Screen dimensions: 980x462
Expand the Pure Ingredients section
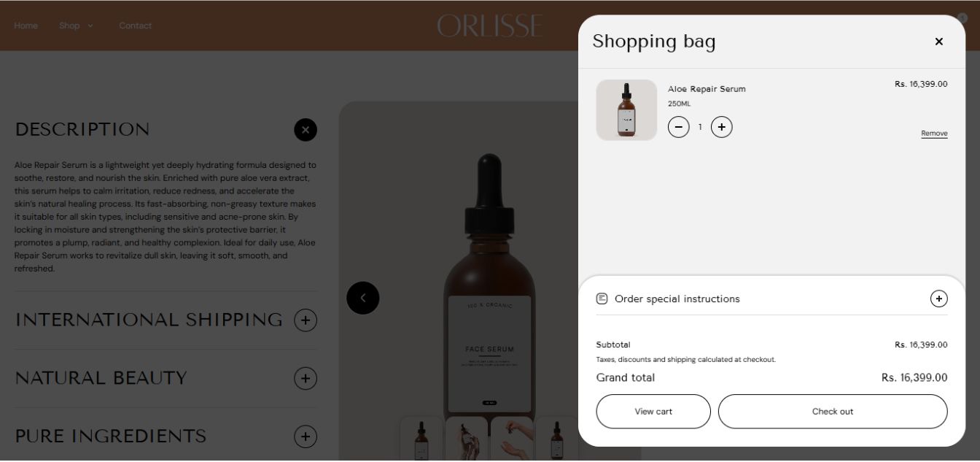click(x=306, y=436)
